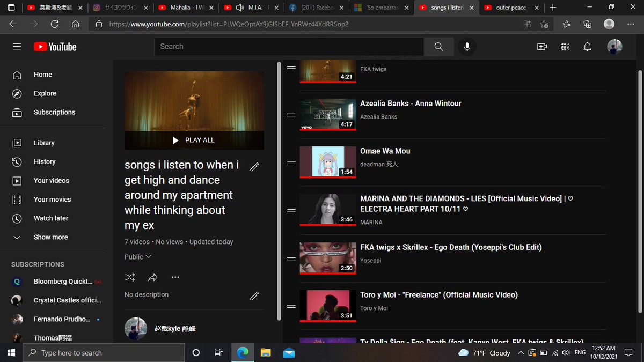Edit the playlist description with the pencil
The height and width of the screenshot is (362, 644).
point(255,295)
